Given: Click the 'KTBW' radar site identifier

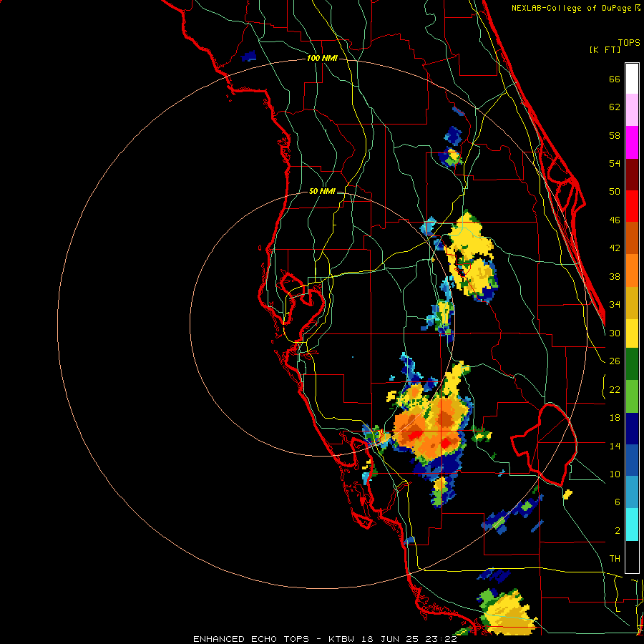Looking at the screenshot, I should coord(342,639).
